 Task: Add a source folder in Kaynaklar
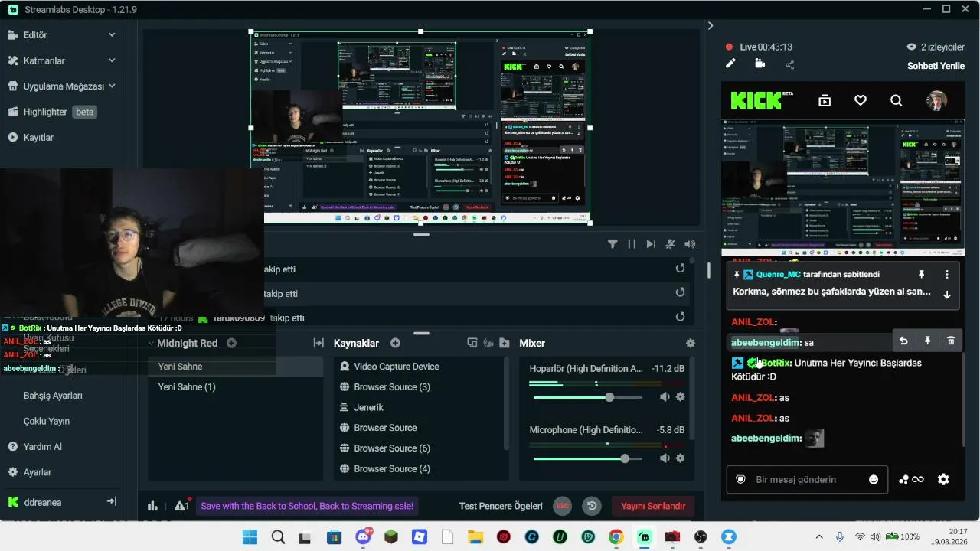(505, 344)
